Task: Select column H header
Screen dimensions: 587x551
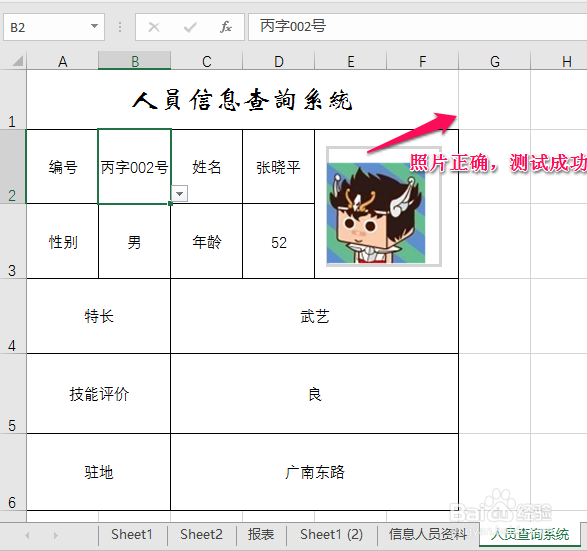Action: point(559,61)
